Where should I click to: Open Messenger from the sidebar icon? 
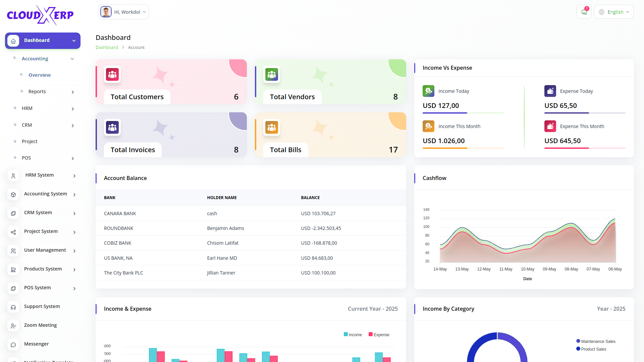pyautogui.click(x=13, y=344)
